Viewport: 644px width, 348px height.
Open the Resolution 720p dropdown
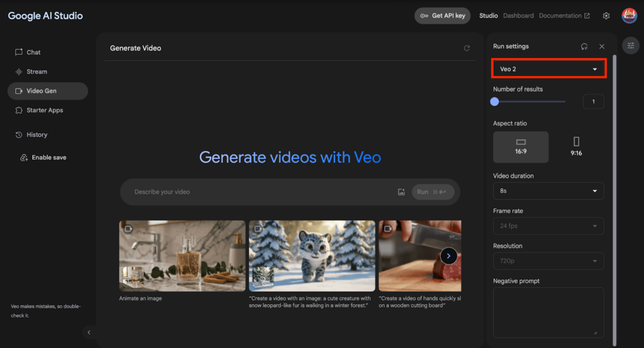point(548,261)
